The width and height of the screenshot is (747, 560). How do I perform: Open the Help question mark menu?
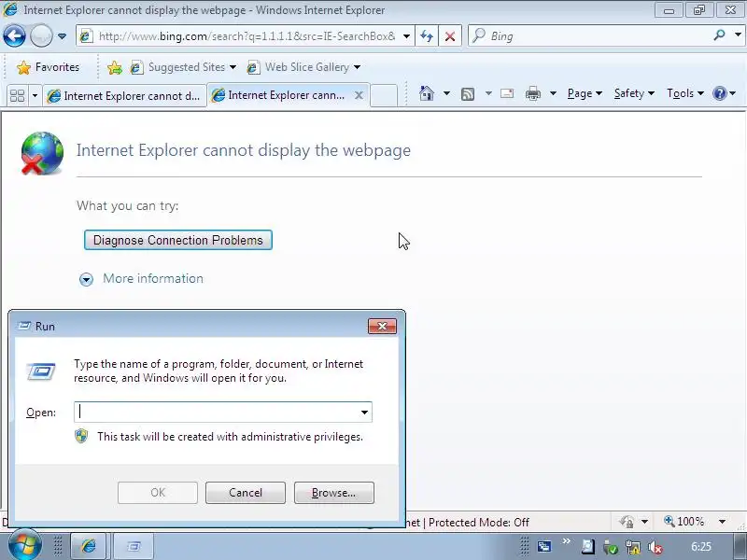[724, 93]
